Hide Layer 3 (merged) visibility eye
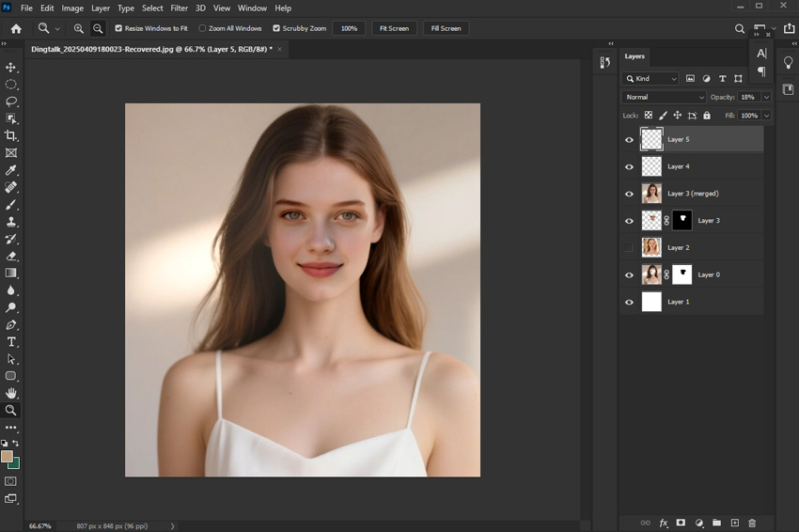Image resolution: width=799 pixels, height=532 pixels. pyautogui.click(x=629, y=194)
